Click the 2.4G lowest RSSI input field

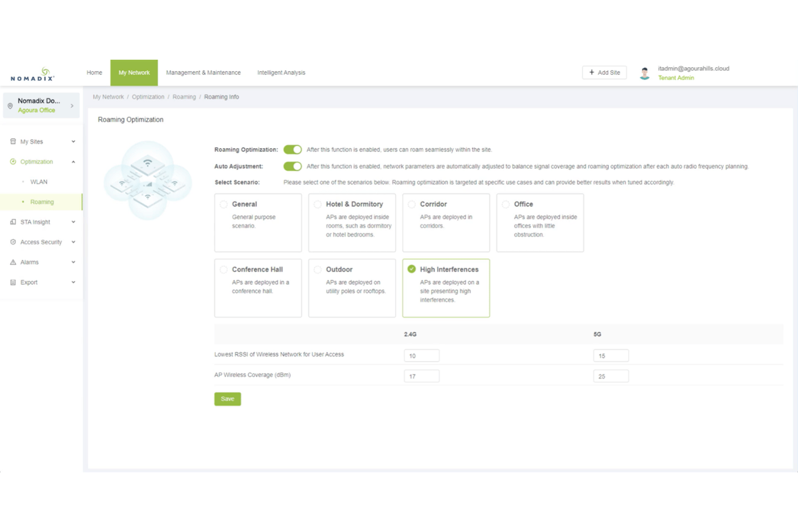[x=422, y=356]
